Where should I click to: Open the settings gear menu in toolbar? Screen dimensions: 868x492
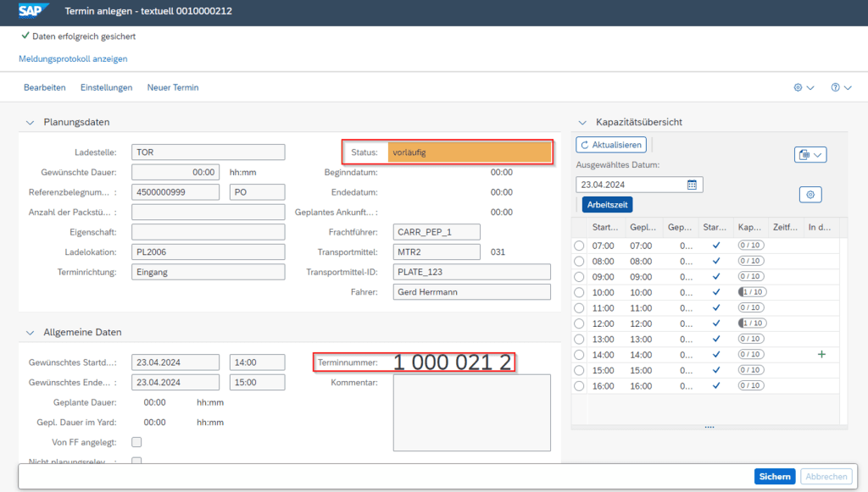click(x=798, y=87)
